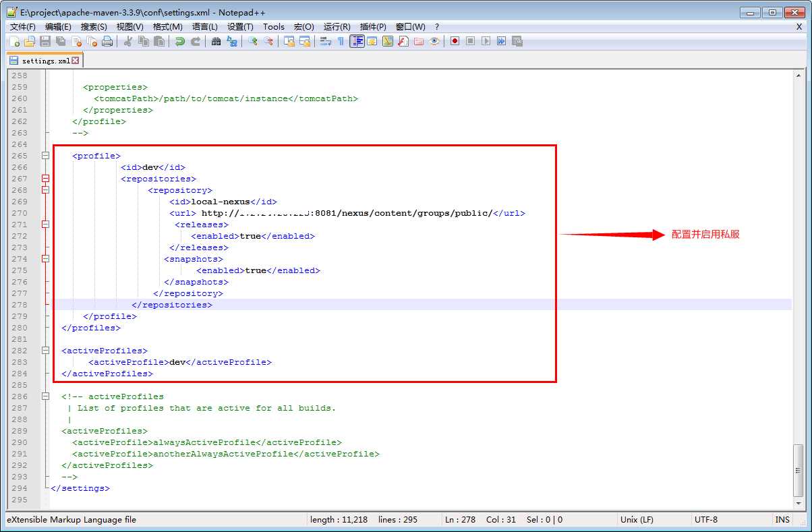This screenshot has width=812, height=532.
Task: Click the Zoom In toolbar icon
Action: pyautogui.click(x=253, y=41)
